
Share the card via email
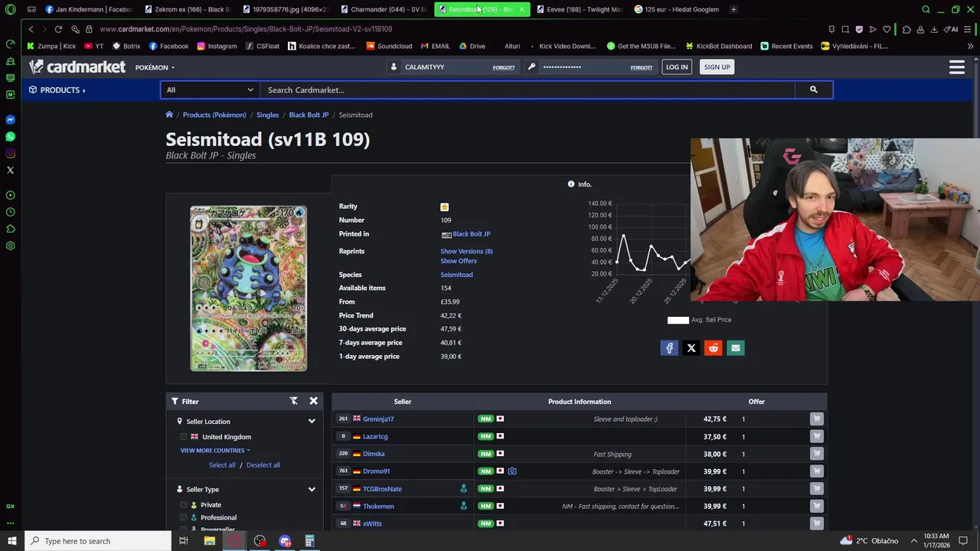(x=736, y=348)
